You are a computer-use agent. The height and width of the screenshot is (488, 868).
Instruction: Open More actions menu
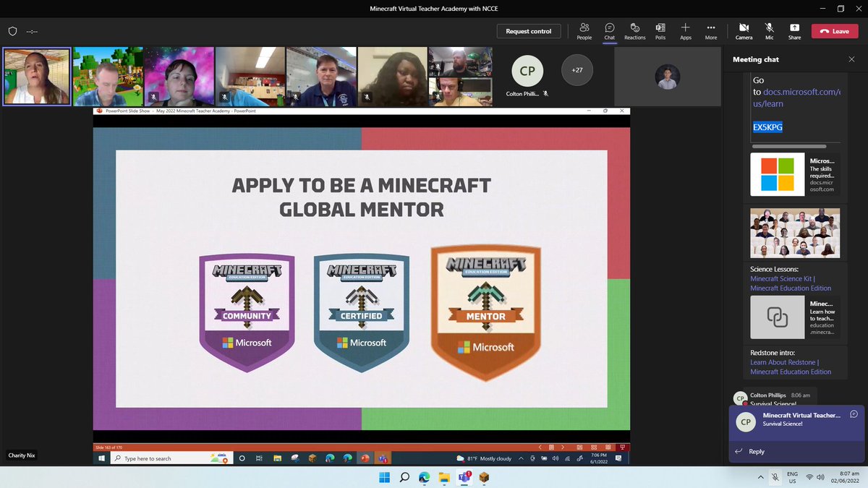pyautogui.click(x=711, y=31)
